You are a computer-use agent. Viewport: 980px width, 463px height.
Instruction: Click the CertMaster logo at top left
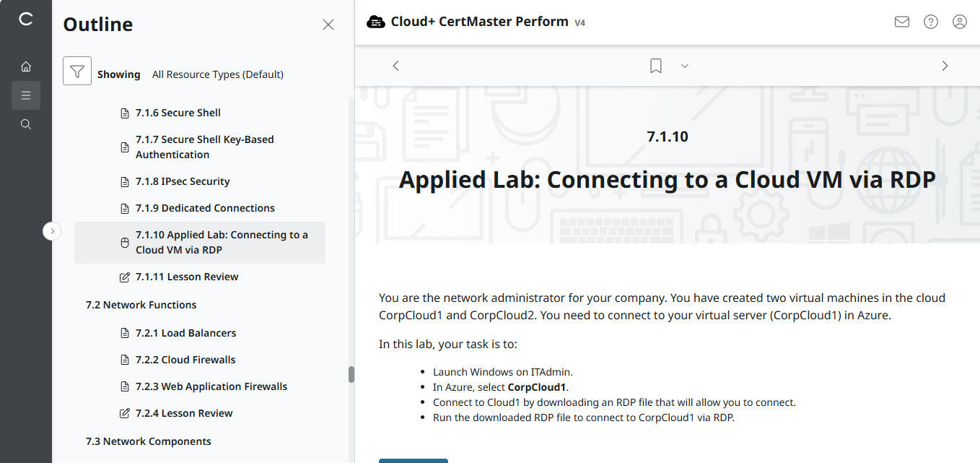tap(26, 20)
